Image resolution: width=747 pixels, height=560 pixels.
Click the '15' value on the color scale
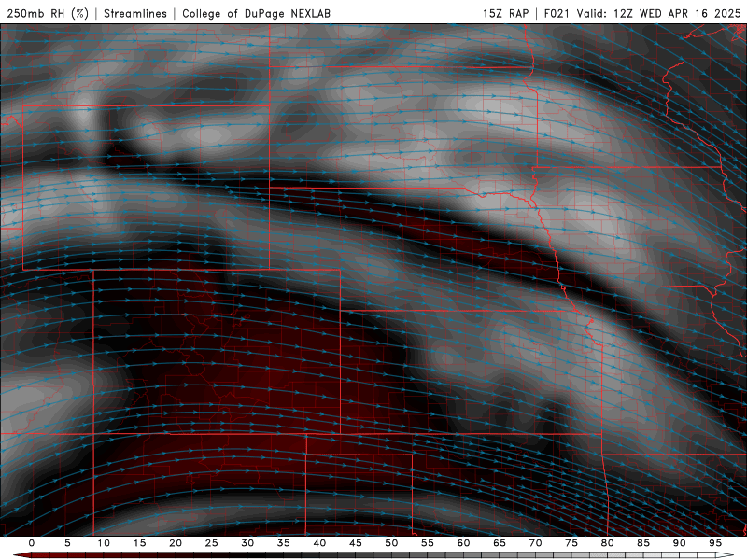coord(139,543)
